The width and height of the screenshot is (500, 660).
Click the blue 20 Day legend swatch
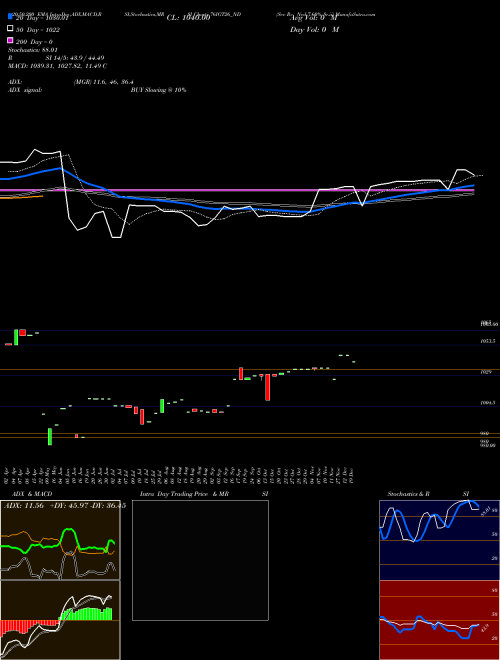[10, 17]
